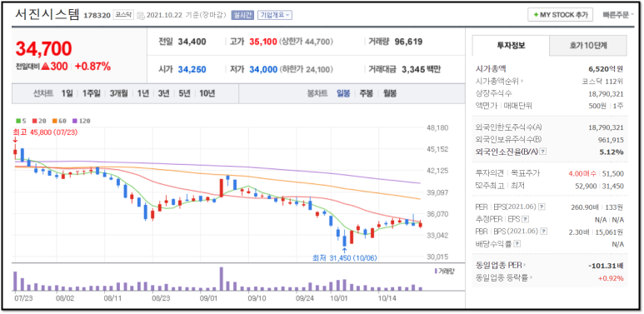Select the 1주일 line chart period

(91, 93)
